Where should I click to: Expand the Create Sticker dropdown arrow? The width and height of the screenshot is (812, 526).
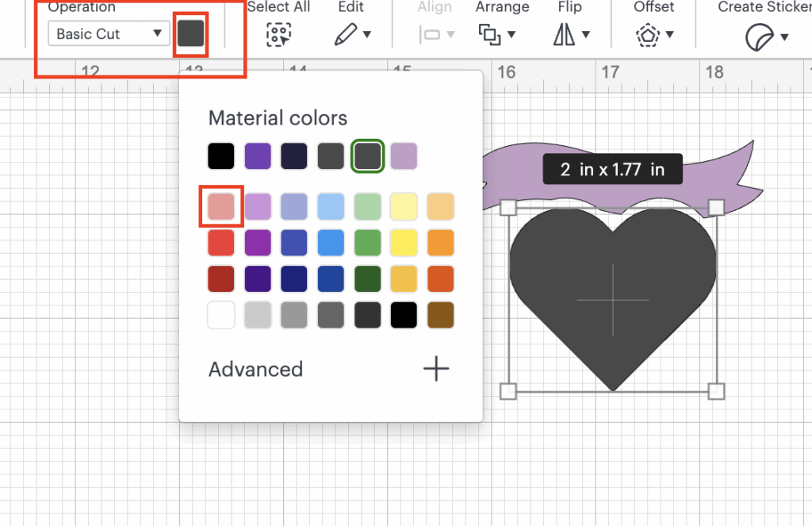tap(784, 36)
